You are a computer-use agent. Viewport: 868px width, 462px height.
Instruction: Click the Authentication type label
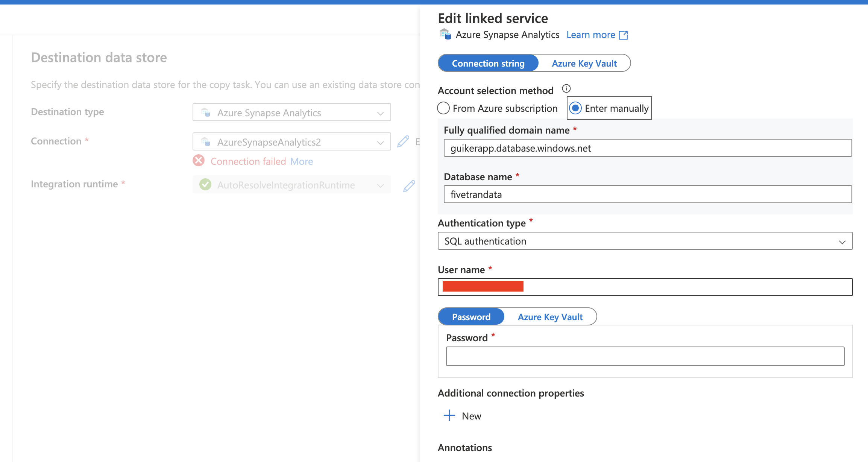pyautogui.click(x=481, y=223)
